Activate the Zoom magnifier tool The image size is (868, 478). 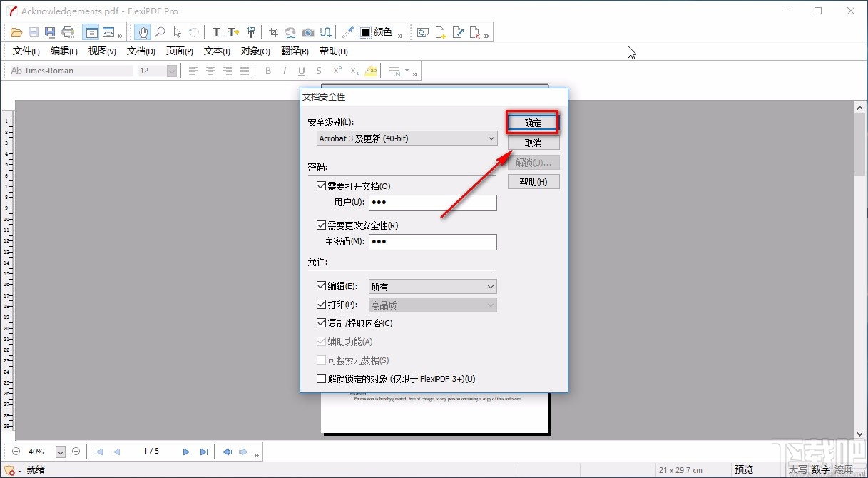(160, 32)
